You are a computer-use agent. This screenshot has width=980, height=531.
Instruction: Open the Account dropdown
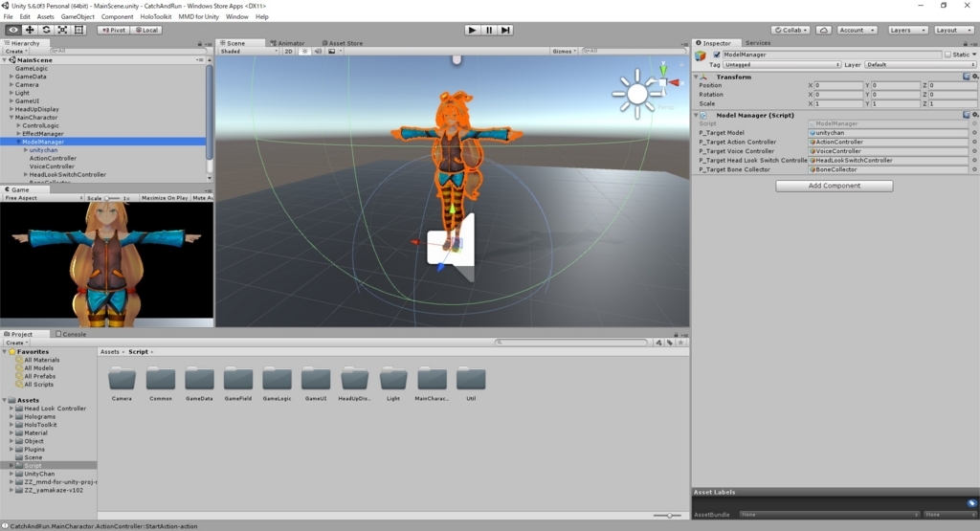coord(857,30)
